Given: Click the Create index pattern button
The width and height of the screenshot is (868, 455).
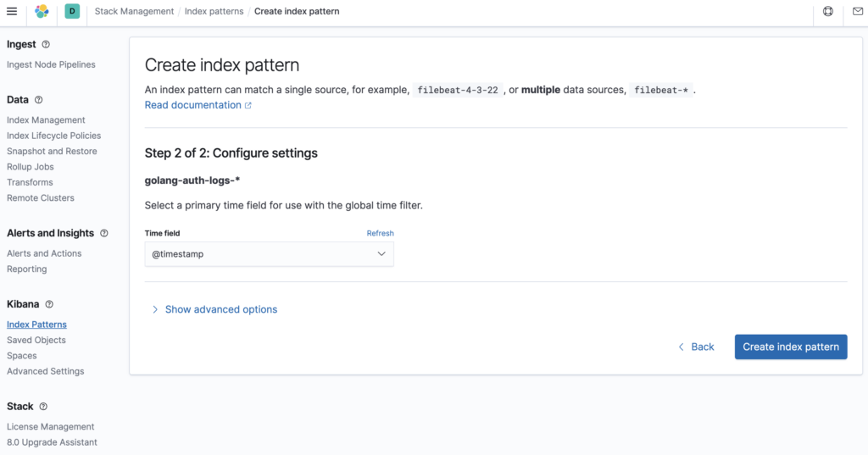Looking at the screenshot, I should (x=791, y=347).
